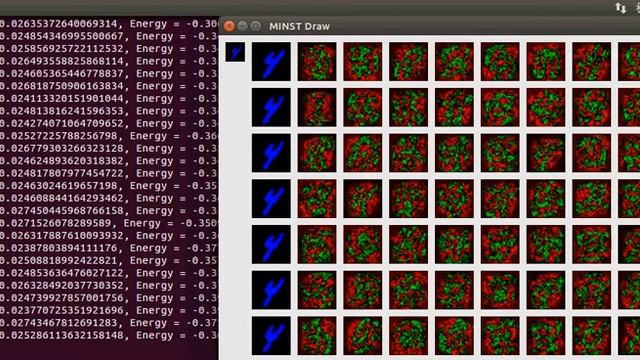Click the sixth red-green tile in row one
This screenshot has width=640, height=360.
coord(546,61)
